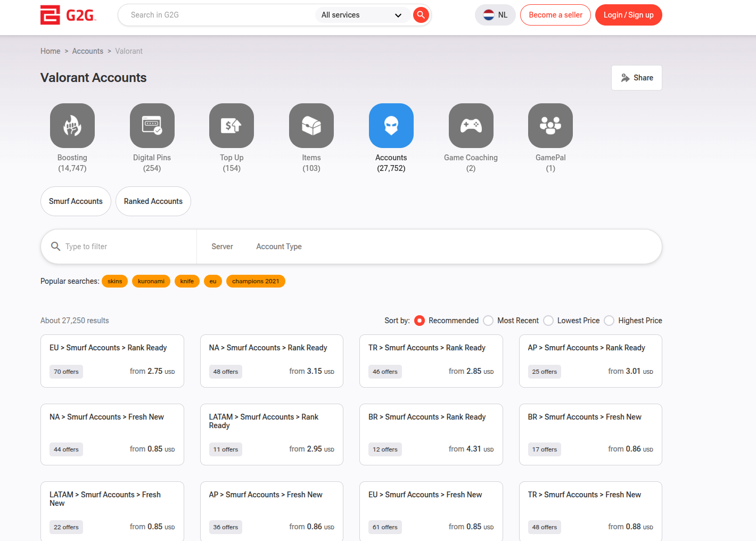756x541 pixels.
Task: Expand the All services dropdown
Action: [361, 15]
